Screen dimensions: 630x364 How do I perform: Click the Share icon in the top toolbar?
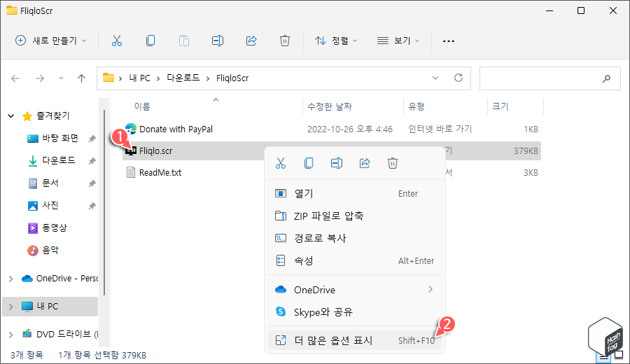[251, 41]
